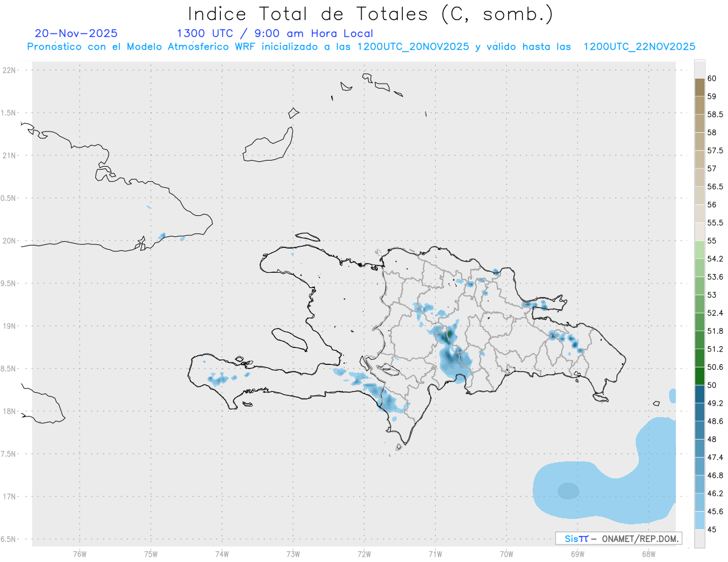Click the "48.6" color scale label

715,421
